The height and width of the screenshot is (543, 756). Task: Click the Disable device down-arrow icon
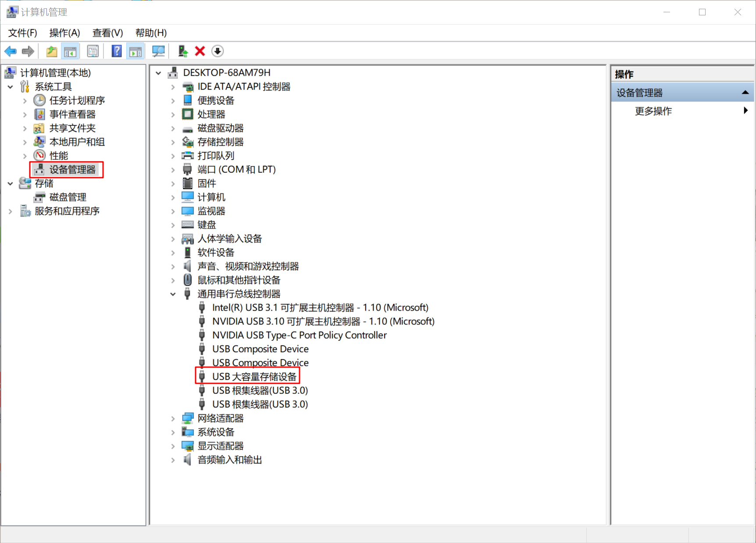pyautogui.click(x=218, y=51)
